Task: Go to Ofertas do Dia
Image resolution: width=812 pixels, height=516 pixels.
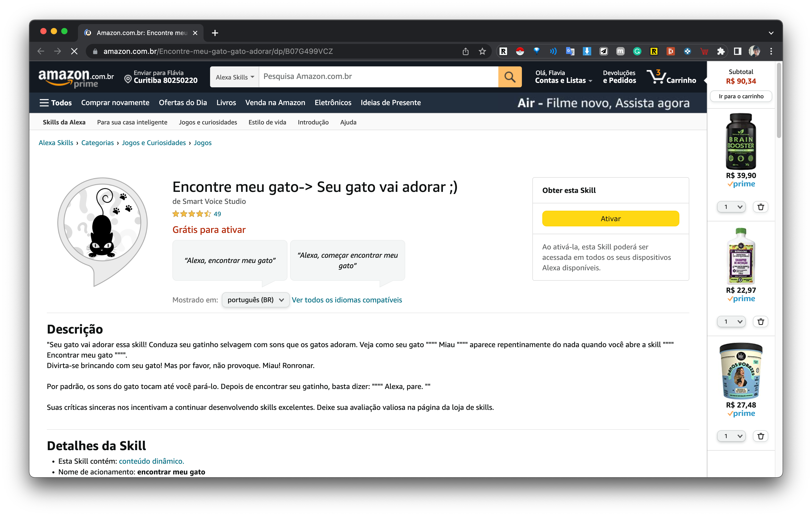Action: [x=183, y=103]
